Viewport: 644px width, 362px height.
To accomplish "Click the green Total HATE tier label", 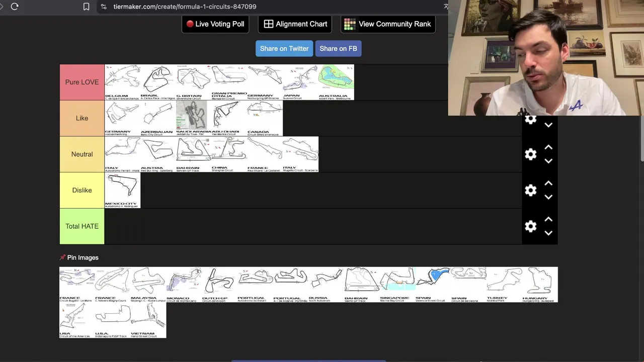I will (82, 226).
